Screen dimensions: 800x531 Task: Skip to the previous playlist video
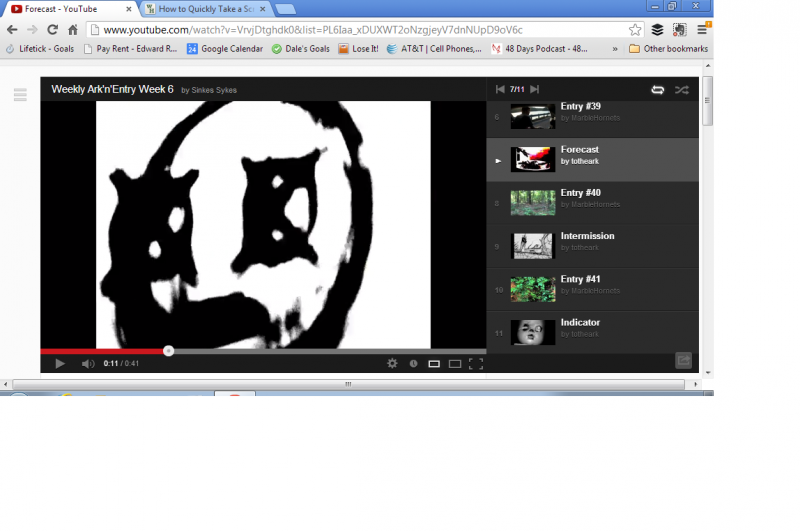[500, 90]
